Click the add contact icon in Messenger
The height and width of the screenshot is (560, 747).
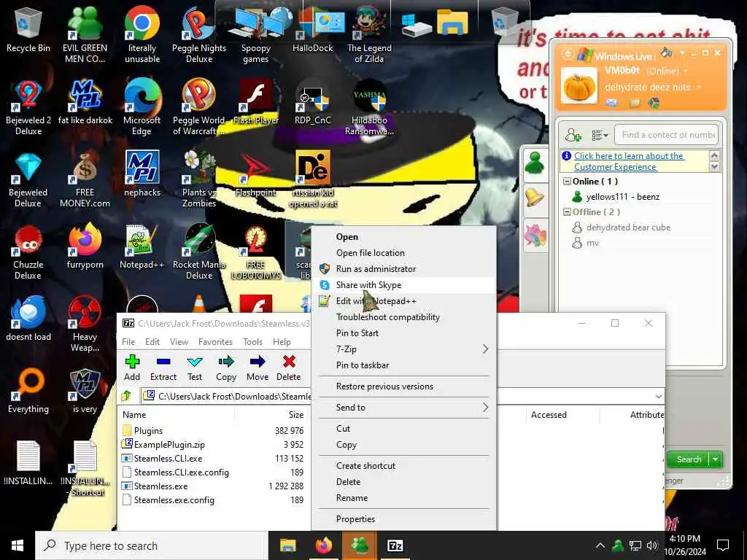(x=573, y=135)
